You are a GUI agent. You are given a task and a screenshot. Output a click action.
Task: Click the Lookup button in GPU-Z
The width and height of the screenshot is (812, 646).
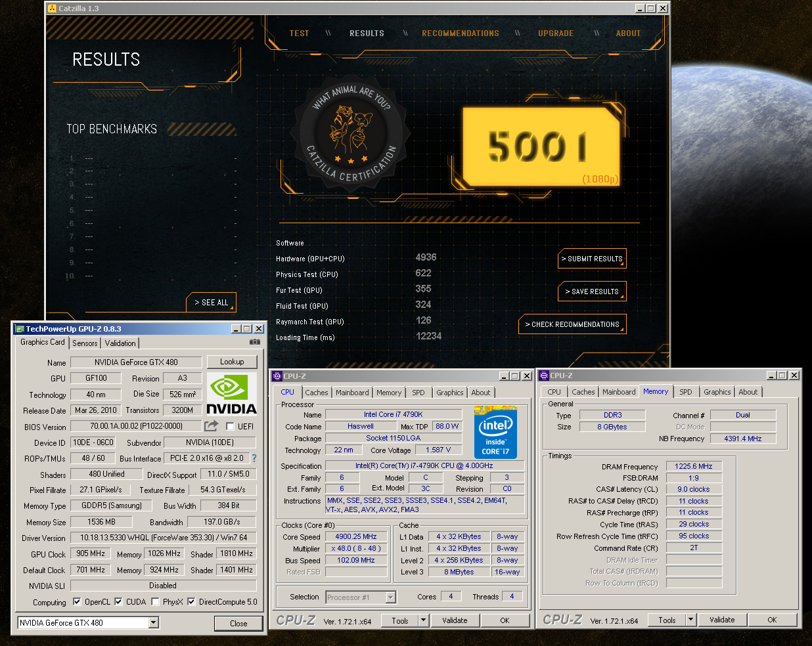click(232, 362)
